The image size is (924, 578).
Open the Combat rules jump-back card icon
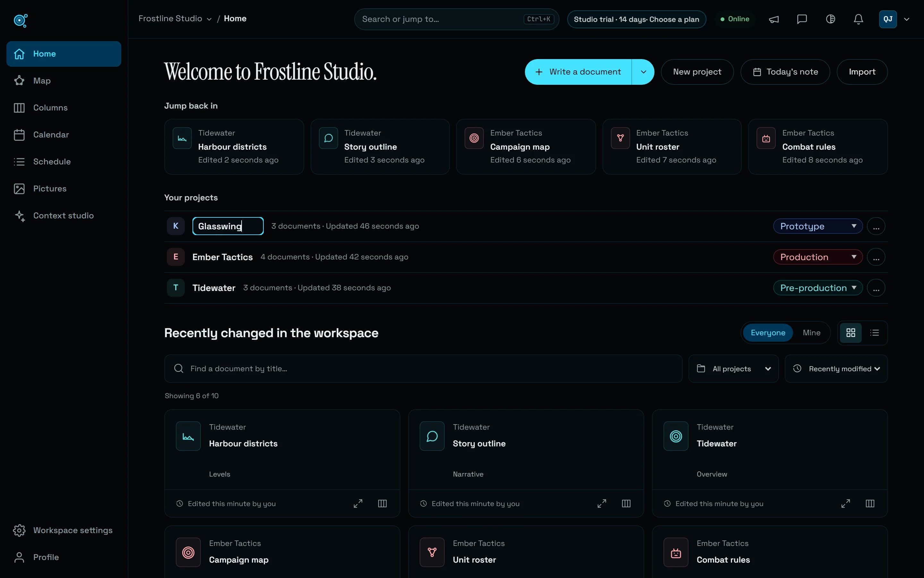[766, 138]
